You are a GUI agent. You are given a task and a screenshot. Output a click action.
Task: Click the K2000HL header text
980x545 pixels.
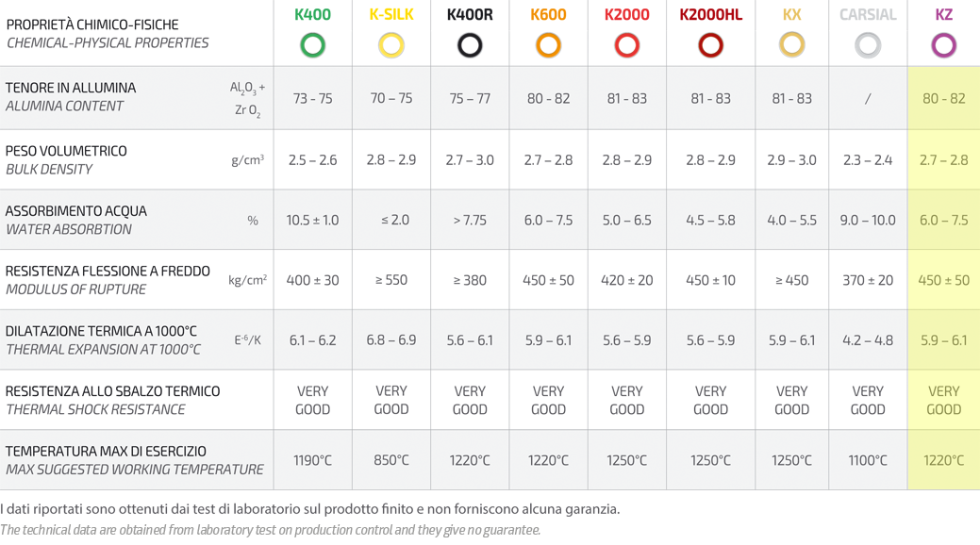point(710,14)
